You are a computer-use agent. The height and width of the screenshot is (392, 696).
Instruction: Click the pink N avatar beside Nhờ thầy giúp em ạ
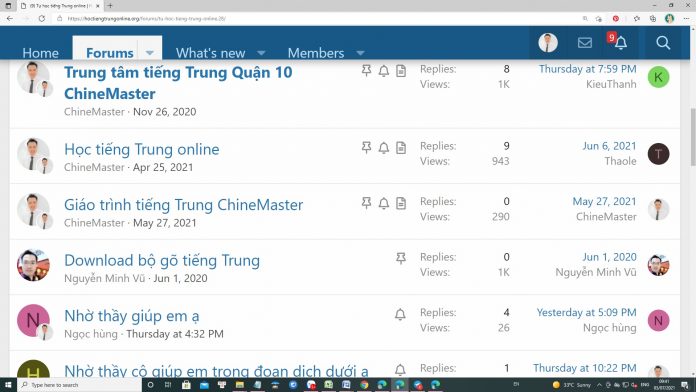(x=33, y=321)
